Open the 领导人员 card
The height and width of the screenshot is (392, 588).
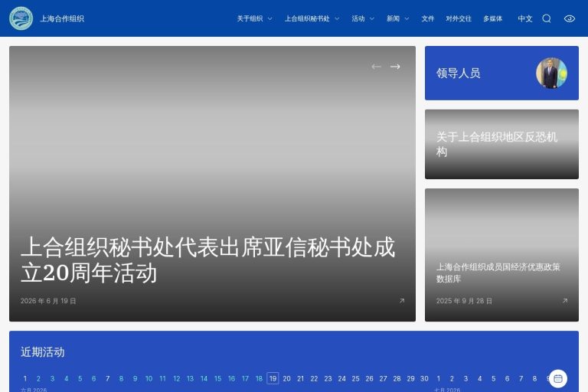[501, 73]
